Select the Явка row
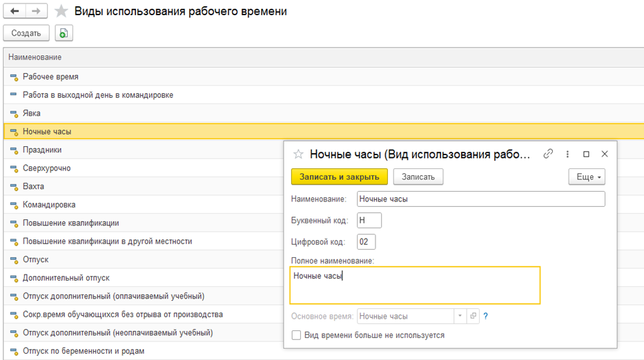644x360 pixels. coord(324,113)
